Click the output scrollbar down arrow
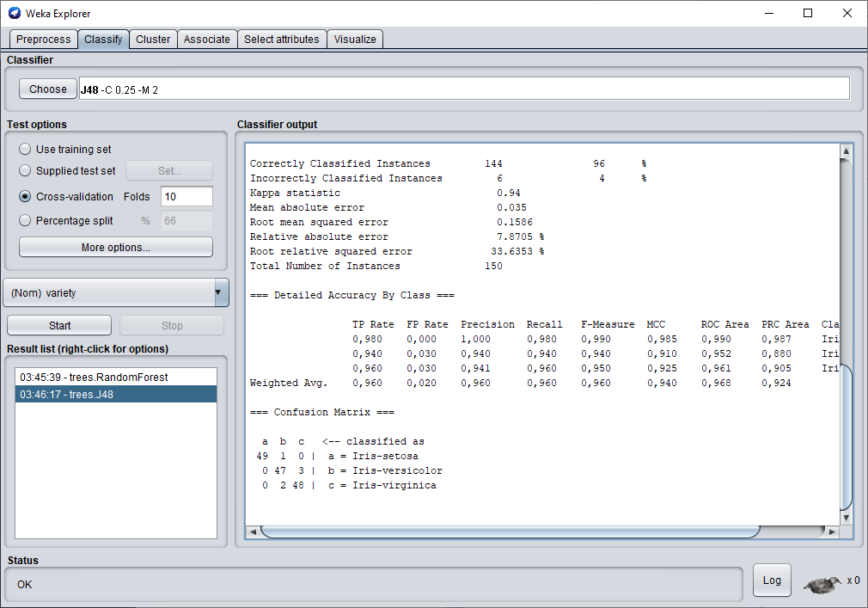The width and height of the screenshot is (868, 608). coord(846,518)
